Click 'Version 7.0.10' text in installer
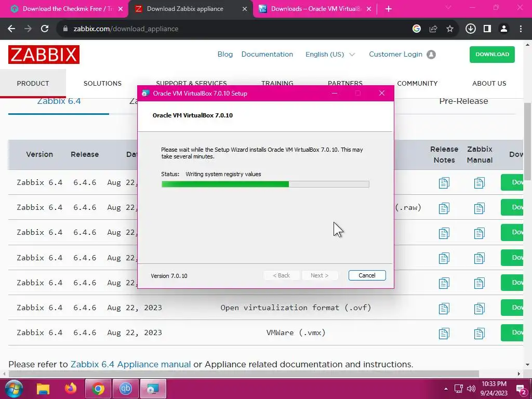This screenshot has height=399, width=532. click(169, 276)
